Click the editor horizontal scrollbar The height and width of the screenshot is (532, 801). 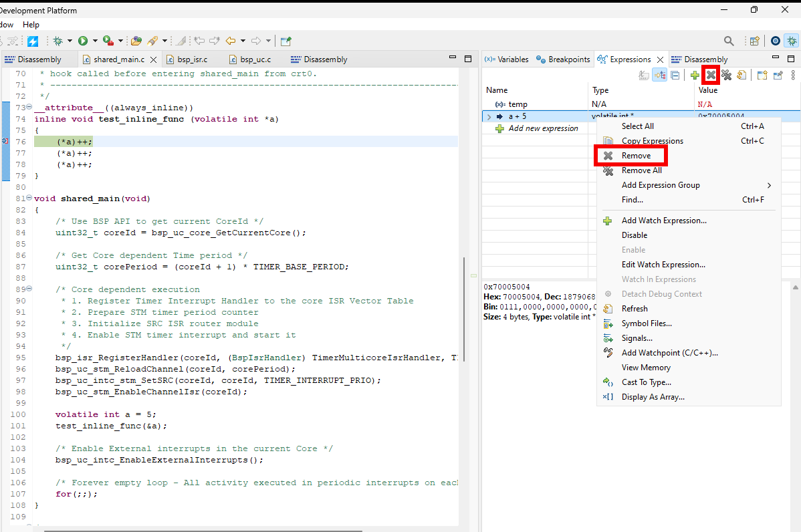[201, 529]
